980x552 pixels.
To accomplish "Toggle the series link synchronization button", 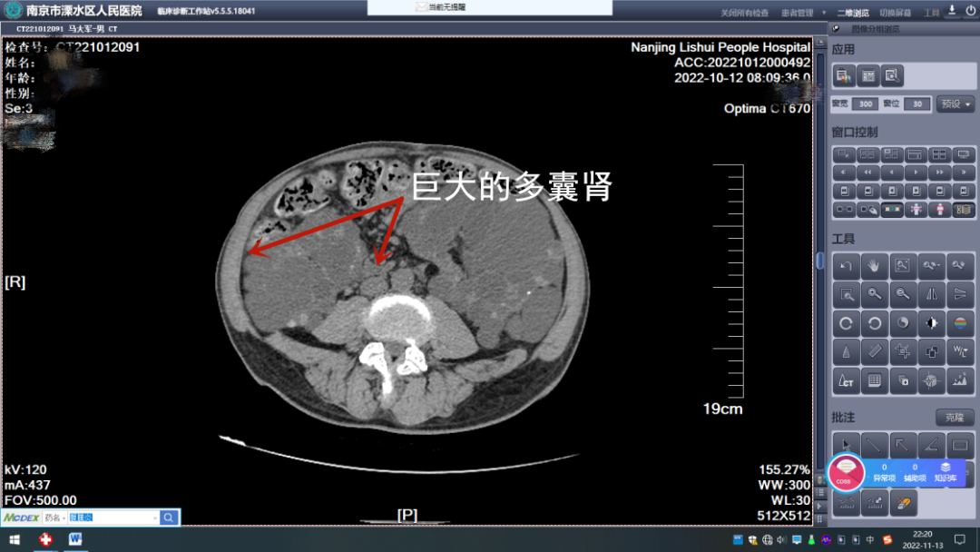I will [844, 210].
